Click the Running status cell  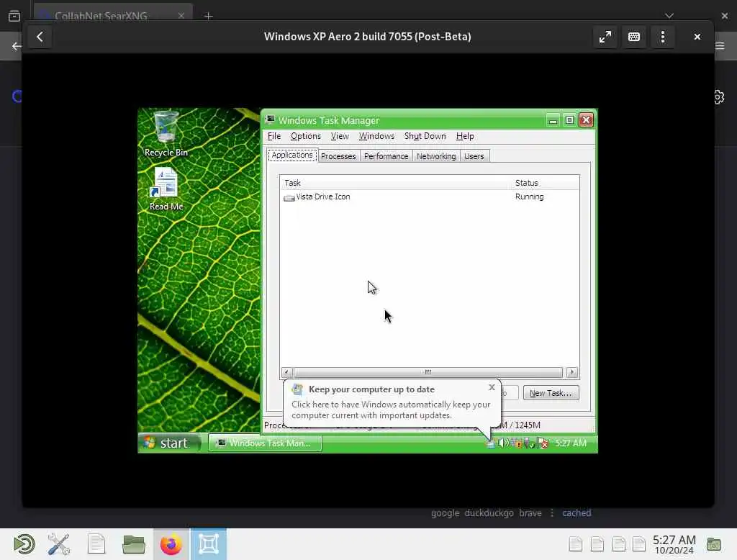point(529,197)
